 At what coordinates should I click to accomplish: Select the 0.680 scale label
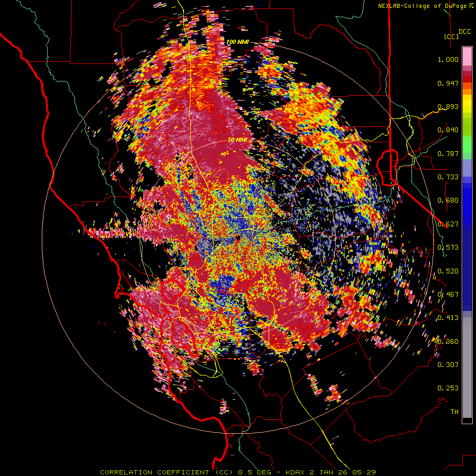point(448,200)
